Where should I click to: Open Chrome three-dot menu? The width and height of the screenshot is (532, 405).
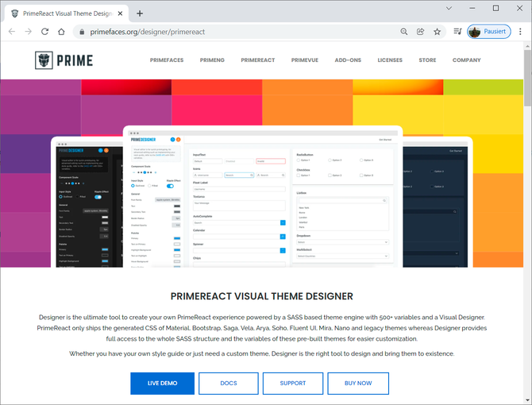520,32
